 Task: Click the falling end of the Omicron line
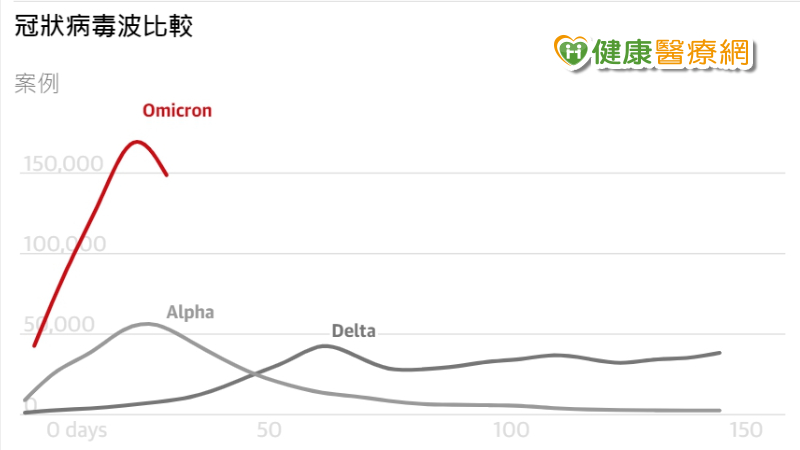click(x=166, y=174)
